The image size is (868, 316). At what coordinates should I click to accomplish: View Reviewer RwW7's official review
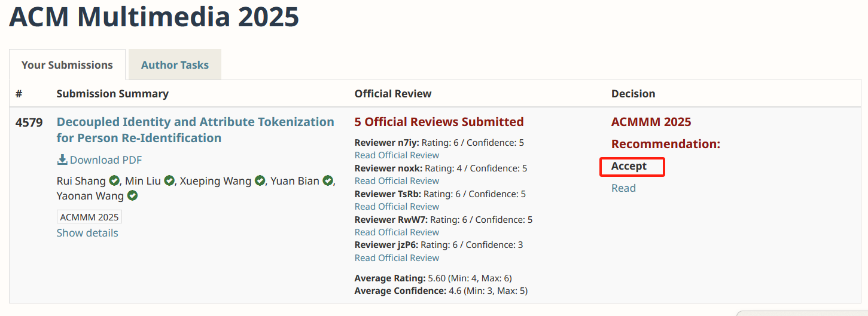click(x=397, y=232)
